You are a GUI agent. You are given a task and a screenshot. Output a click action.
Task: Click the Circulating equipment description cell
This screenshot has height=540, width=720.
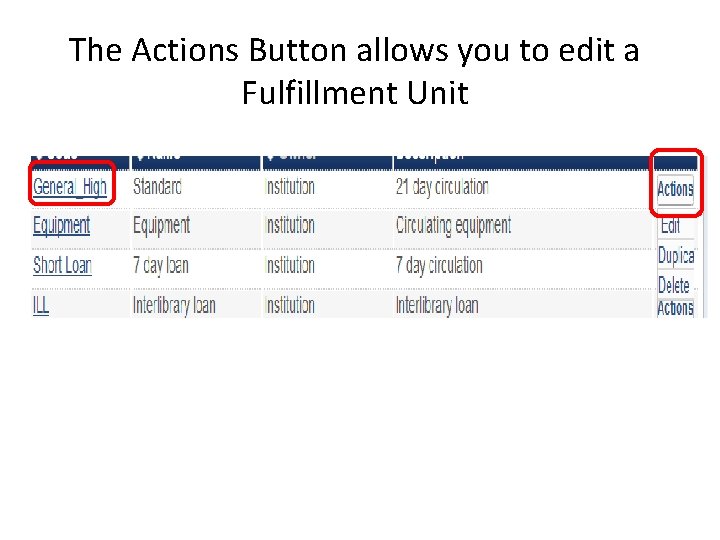click(x=453, y=226)
